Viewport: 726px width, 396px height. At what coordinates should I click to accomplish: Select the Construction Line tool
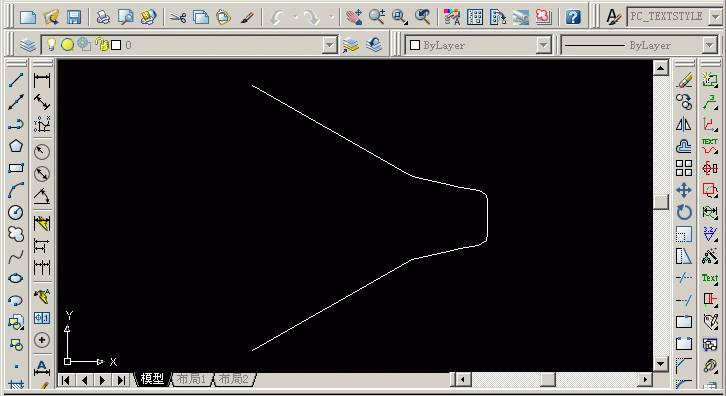click(x=16, y=102)
